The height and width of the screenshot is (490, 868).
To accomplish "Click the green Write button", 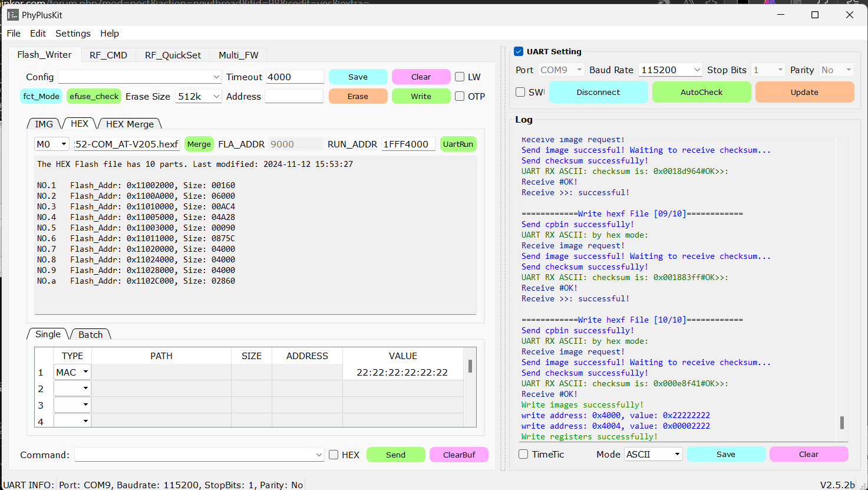I will (x=421, y=96).
